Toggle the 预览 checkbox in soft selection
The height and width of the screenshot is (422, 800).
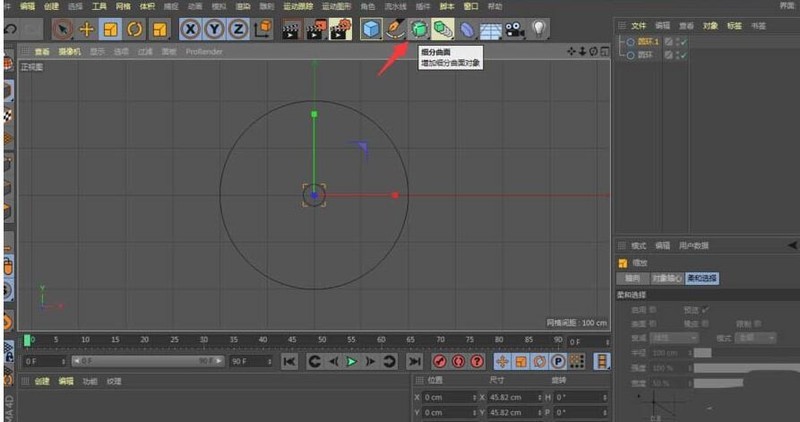tap(705, 310)
